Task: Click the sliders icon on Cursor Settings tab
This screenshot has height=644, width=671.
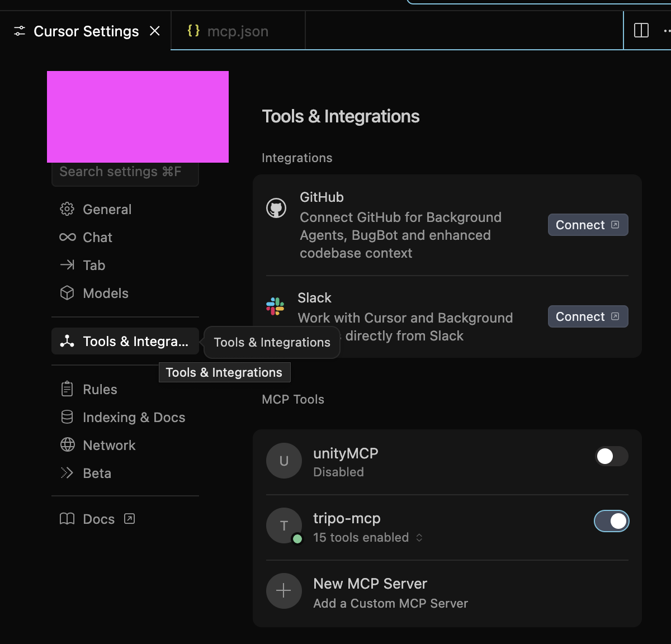Action: (x=20, y=31)
